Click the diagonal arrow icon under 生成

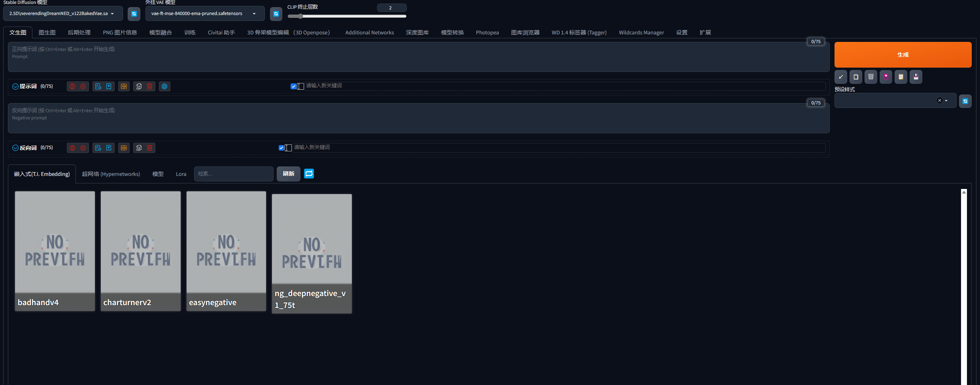pyautogui.click(x=841, y=77)
